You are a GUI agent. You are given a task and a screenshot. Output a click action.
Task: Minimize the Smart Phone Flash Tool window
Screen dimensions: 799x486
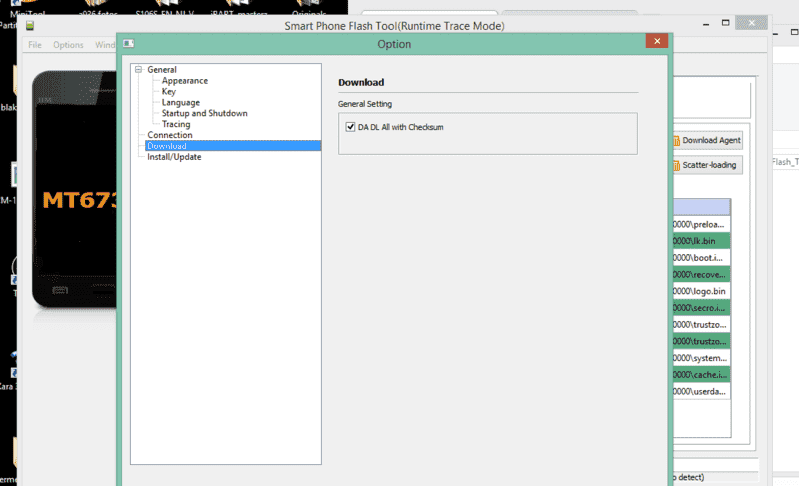pos(706,23)
